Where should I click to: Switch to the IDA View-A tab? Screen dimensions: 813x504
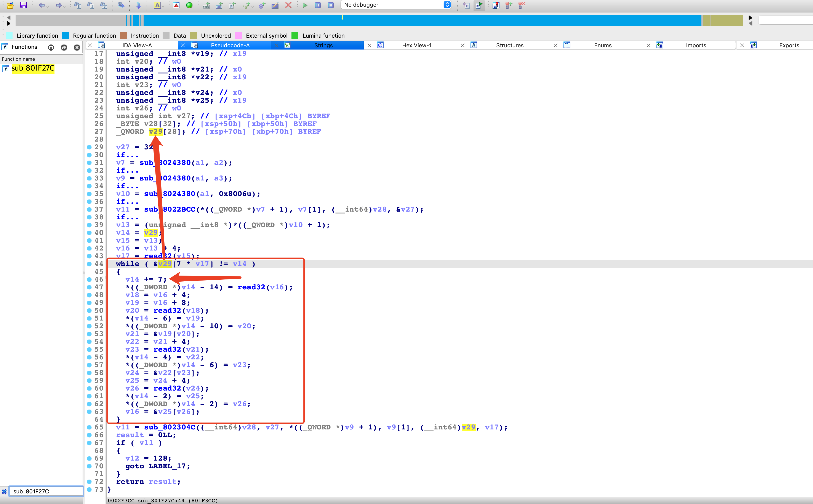137,45
